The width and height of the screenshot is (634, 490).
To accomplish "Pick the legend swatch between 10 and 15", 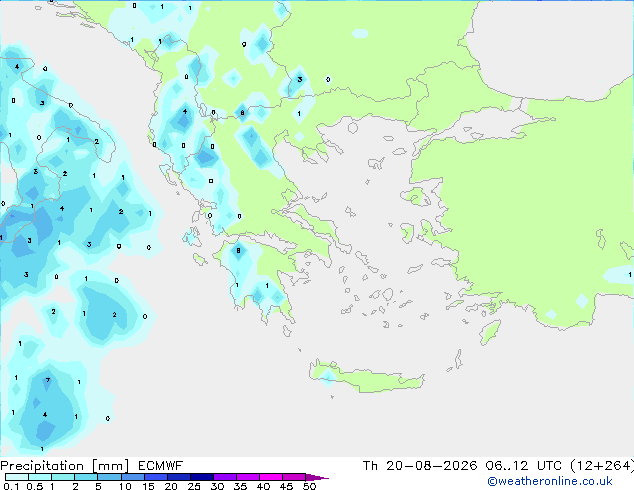I will tap(132, 477).
